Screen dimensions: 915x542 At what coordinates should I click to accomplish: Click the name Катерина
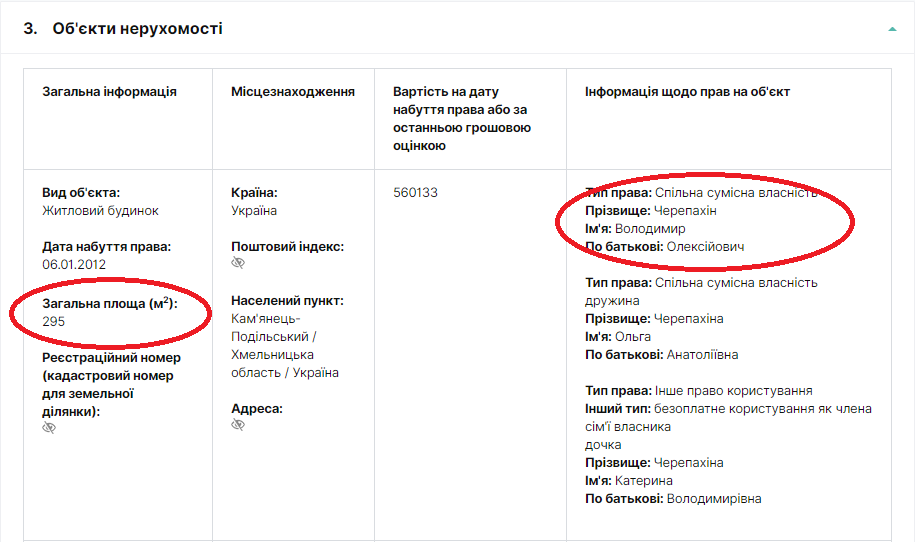tap(644, 481)
